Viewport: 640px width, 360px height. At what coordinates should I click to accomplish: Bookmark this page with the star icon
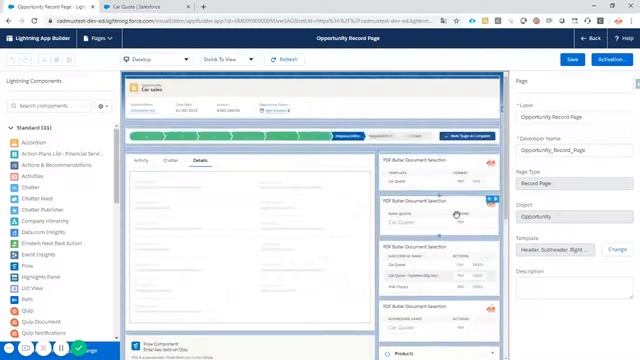[x=456, y=21]
